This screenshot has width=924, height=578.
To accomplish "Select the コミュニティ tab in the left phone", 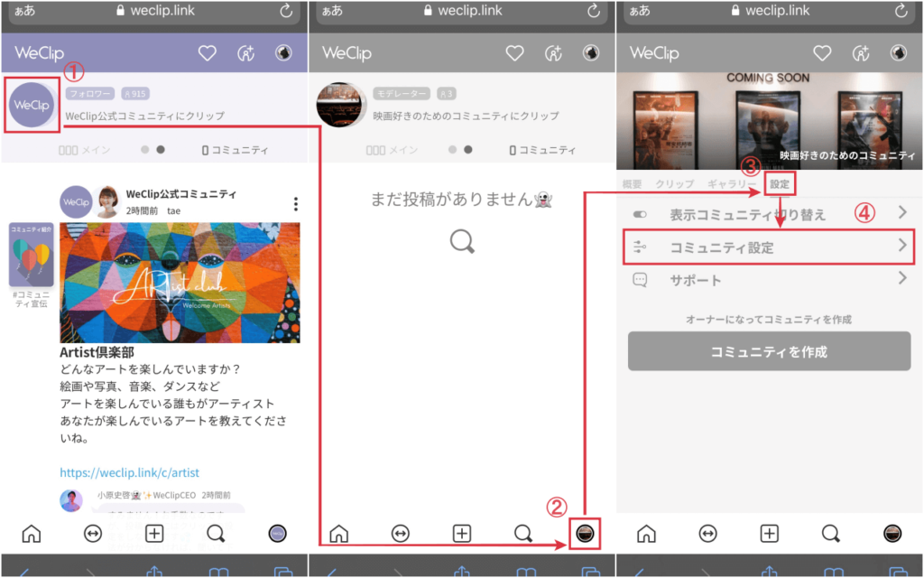I will (236, 150).
